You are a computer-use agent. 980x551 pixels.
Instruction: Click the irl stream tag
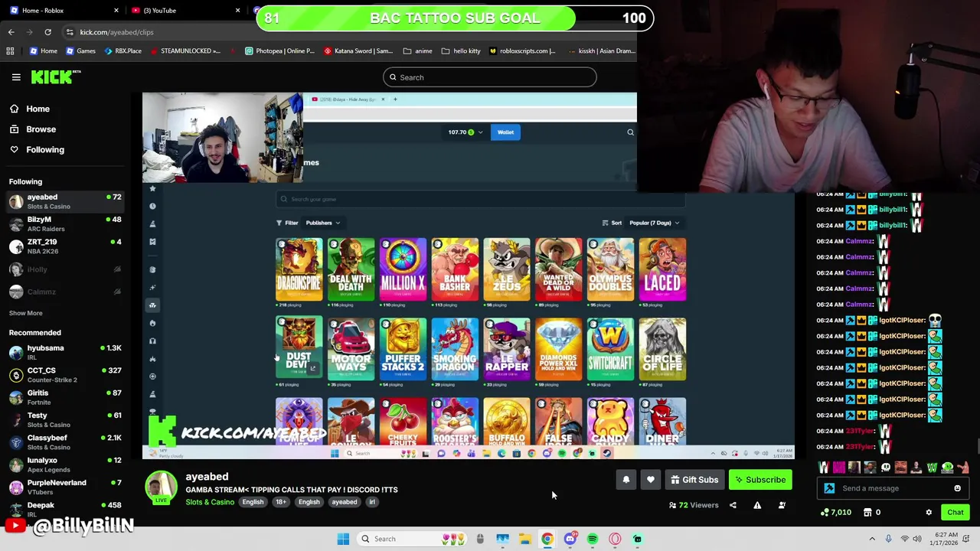pyautogui.click(x=372, y=502)
